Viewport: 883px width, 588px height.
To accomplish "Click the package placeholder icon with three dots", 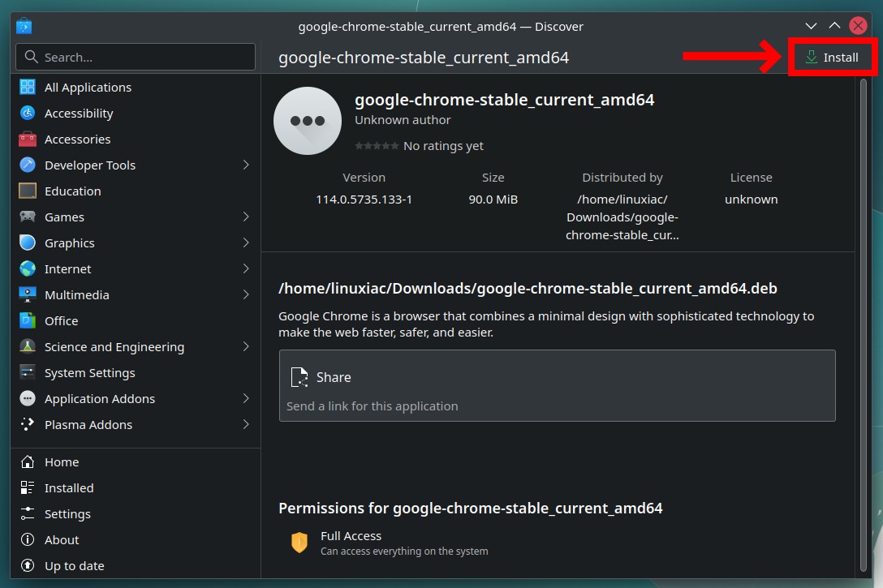I will pyautogui.click(x=308, y=120).
